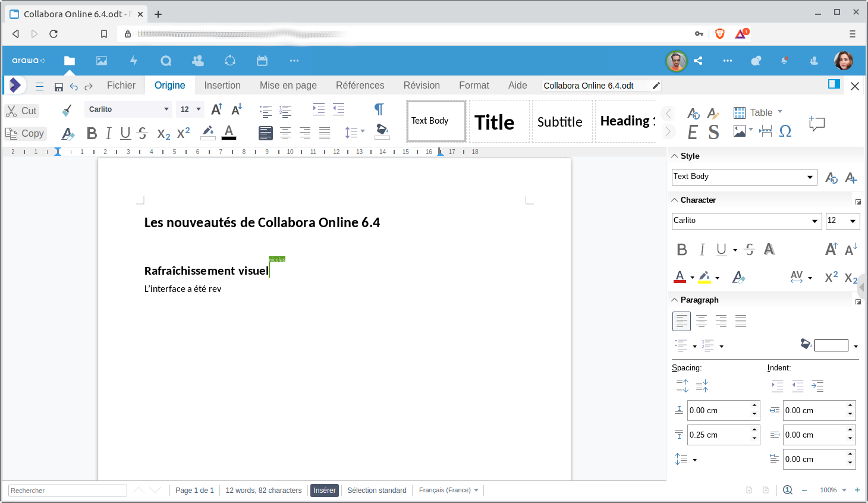The width and height of the screenshot is (868, 503).
Task: Insert numbered list
Action: [285, 111]
